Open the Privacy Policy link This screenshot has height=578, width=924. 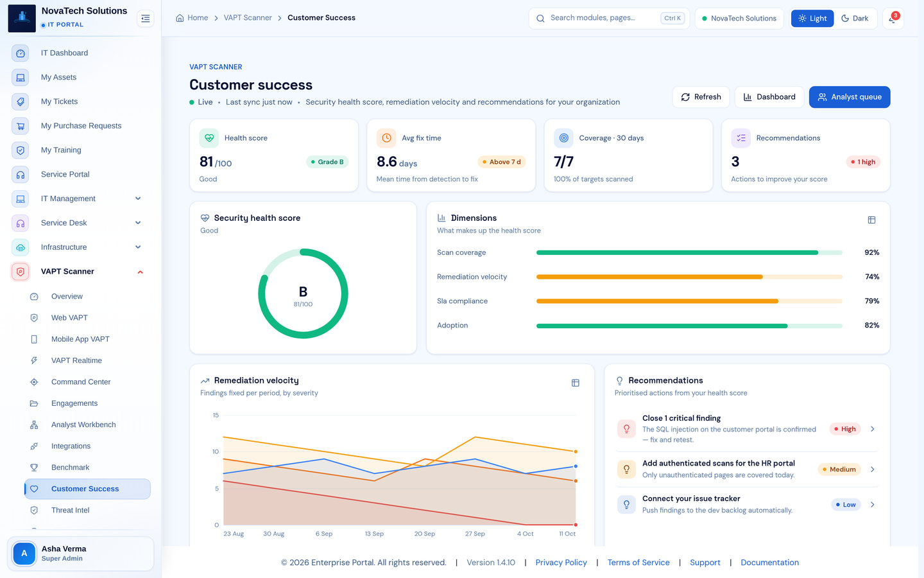tap(561, 563)
